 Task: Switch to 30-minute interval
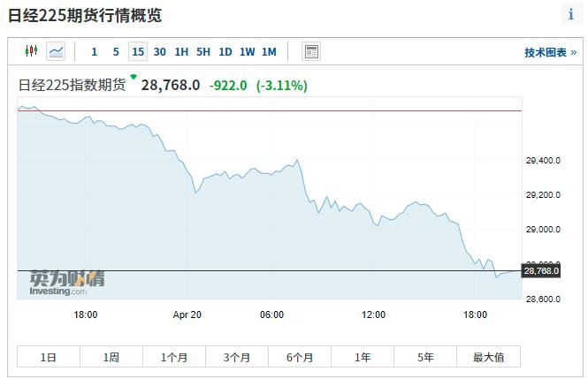(x=159, y=52)
